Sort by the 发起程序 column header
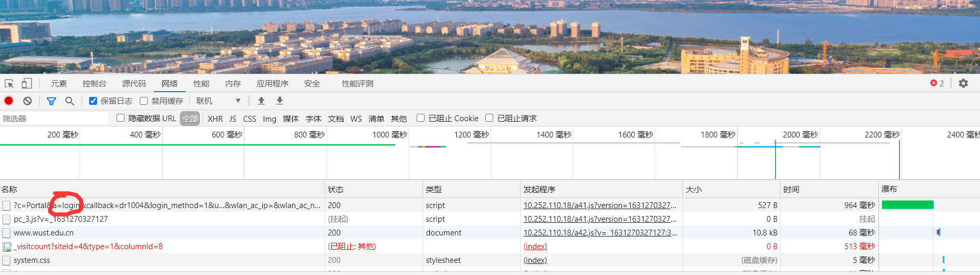The image size is (980, 275). [601, 189]
